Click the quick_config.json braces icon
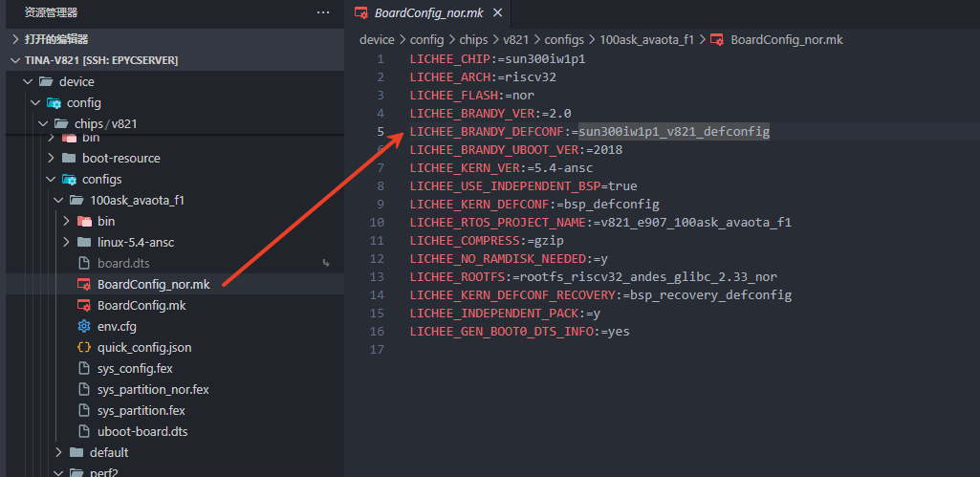 click(x=83, y=347)
